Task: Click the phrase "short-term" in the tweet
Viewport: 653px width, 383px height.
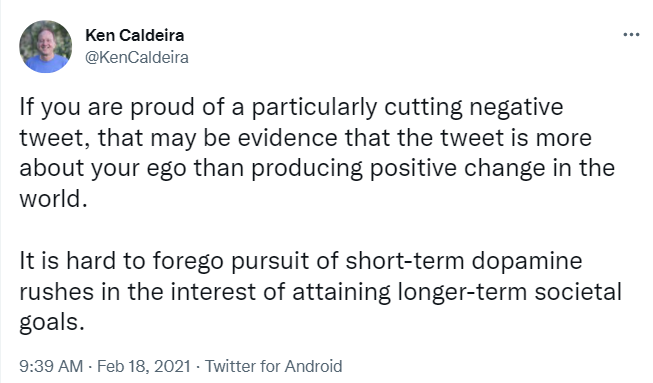Action: click(404, 261)
